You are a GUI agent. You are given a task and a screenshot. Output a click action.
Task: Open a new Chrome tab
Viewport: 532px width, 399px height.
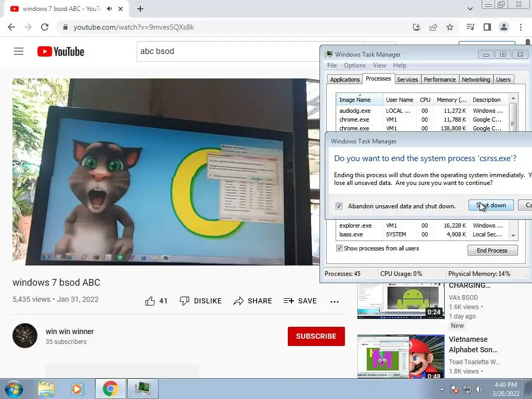140,9
